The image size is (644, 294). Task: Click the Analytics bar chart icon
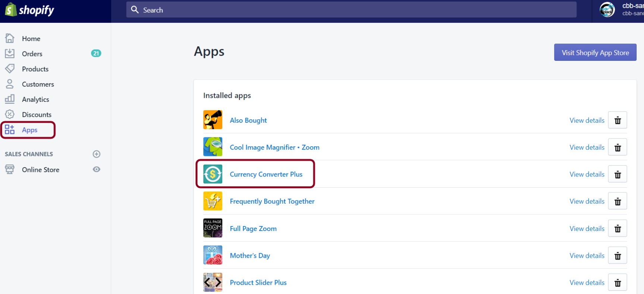10,99
